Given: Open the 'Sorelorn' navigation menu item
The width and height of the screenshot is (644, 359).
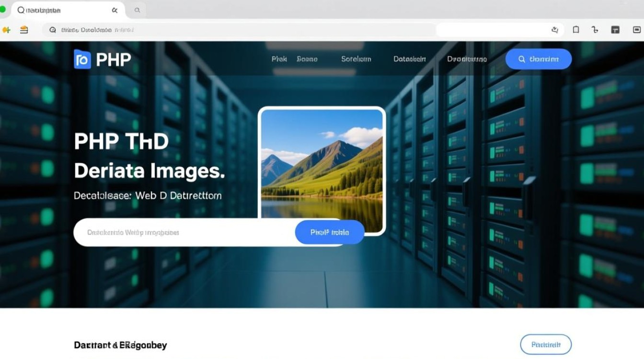Looking at the screenshot, I should pos(356,59).
